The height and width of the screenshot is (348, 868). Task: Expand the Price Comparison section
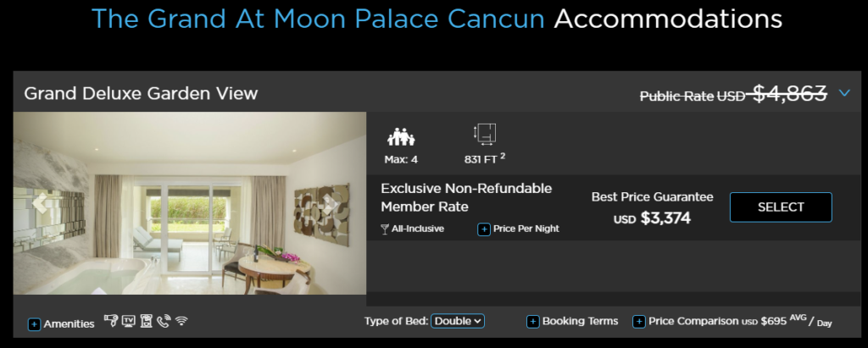point(638,322)
